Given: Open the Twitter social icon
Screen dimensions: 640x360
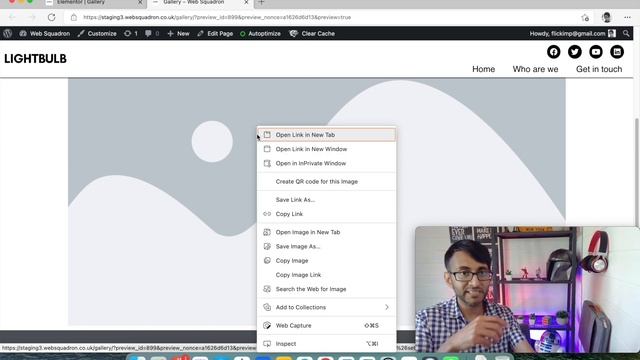Looking at the screenshot, I should 575,52.
